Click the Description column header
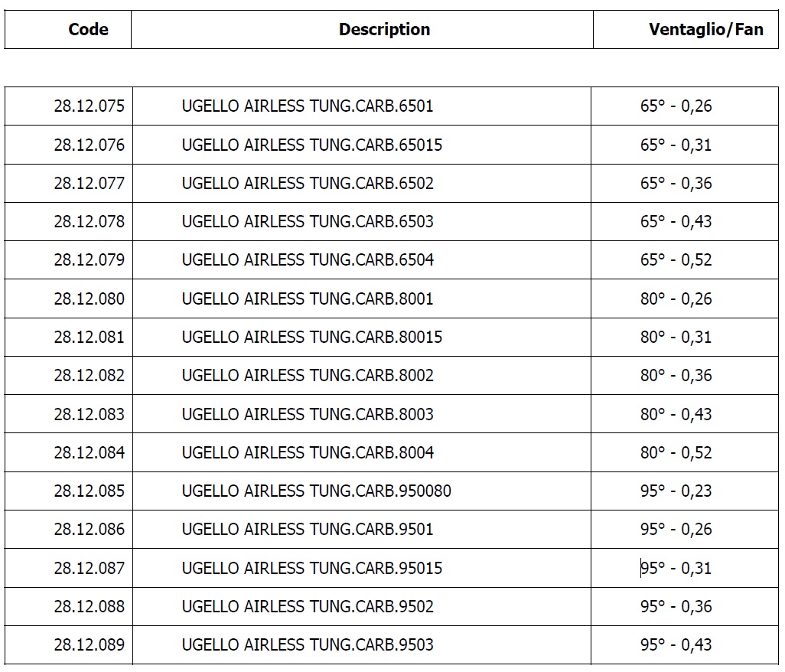Viewport: 785px width, 672px height. pos(384,30)
